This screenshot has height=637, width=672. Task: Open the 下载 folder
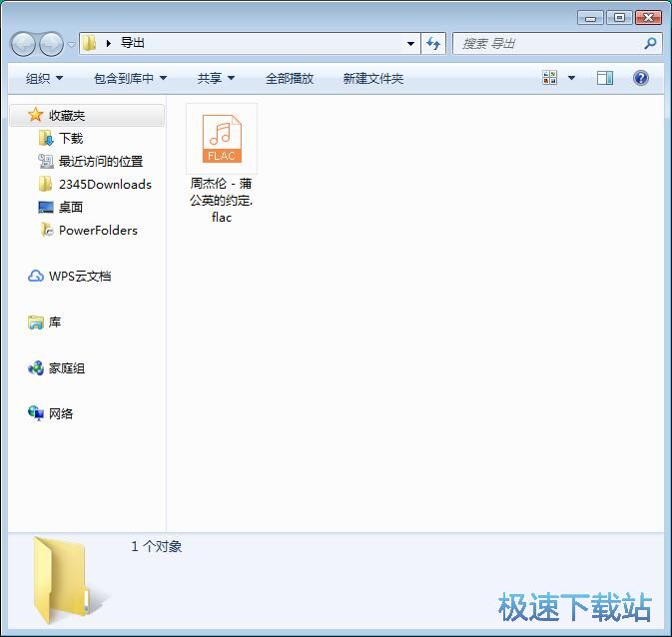click(71, 138)
